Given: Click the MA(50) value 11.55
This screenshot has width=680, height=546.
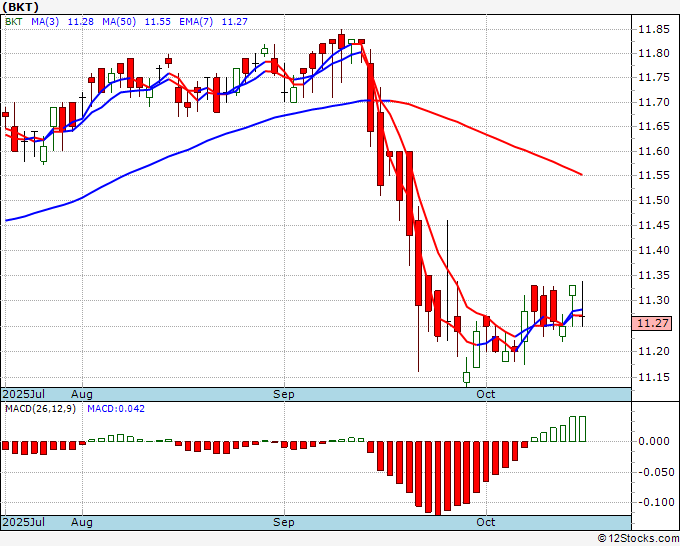Looking at the screenshot, I should click(157, 21).
